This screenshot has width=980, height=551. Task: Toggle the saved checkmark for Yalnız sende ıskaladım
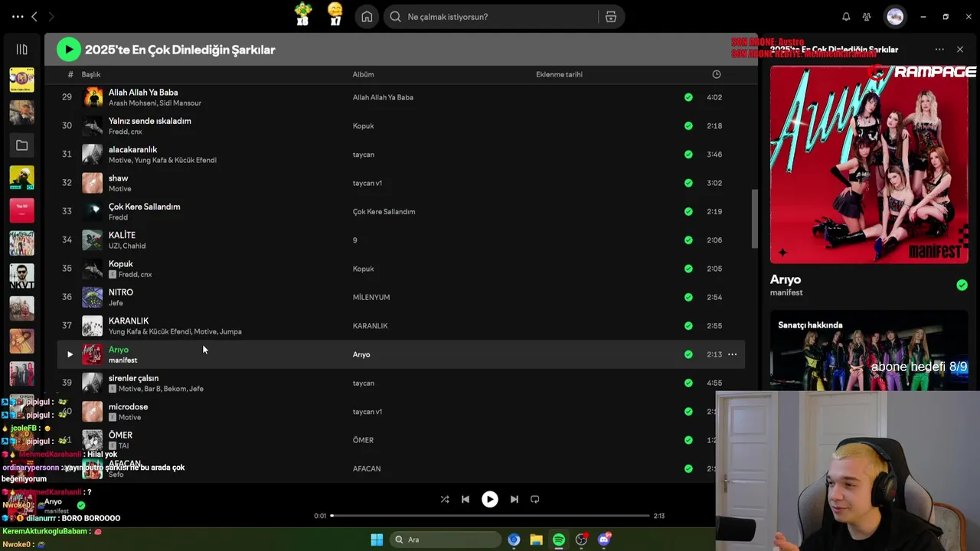688,126
